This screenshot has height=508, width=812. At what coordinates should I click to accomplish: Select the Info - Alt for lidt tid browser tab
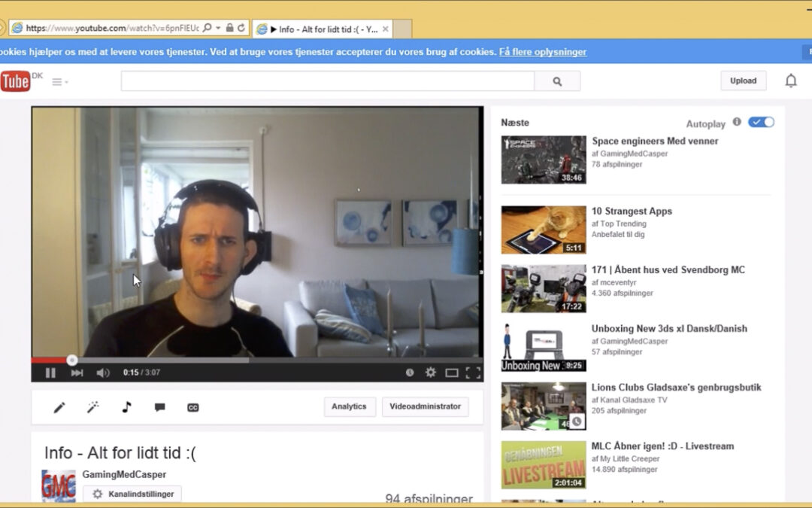pos(323,29)
